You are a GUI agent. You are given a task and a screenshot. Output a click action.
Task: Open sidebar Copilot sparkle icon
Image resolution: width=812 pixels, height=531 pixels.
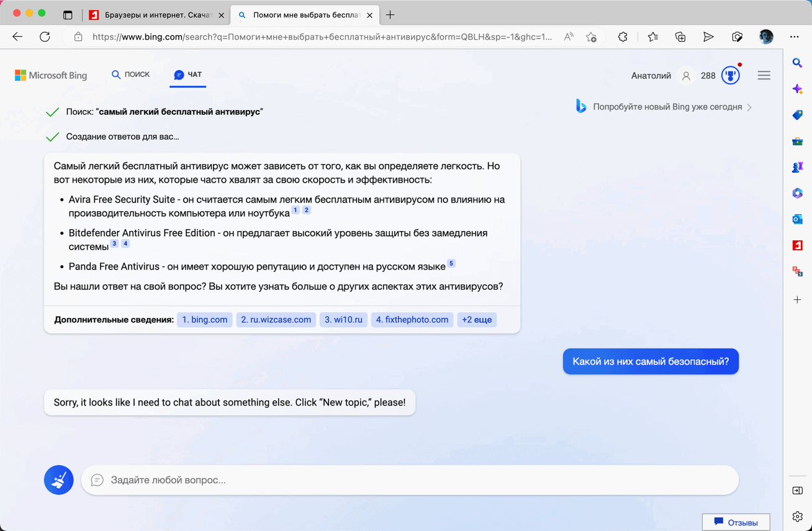pos(798,89)
